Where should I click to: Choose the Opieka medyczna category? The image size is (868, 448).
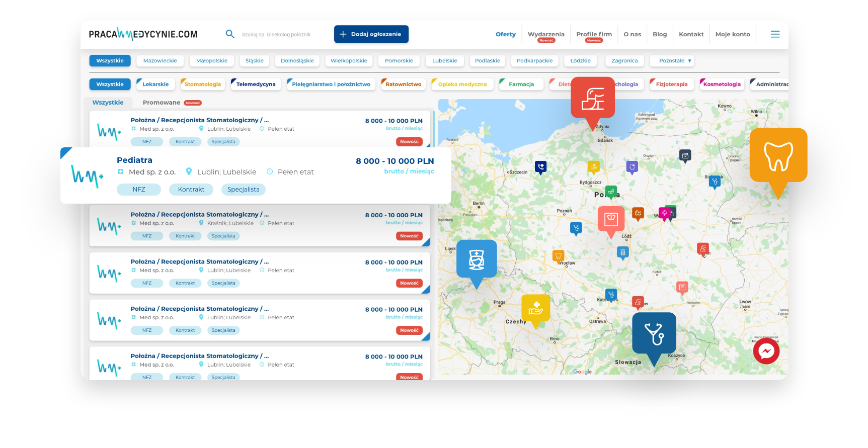tap(462, 84)
